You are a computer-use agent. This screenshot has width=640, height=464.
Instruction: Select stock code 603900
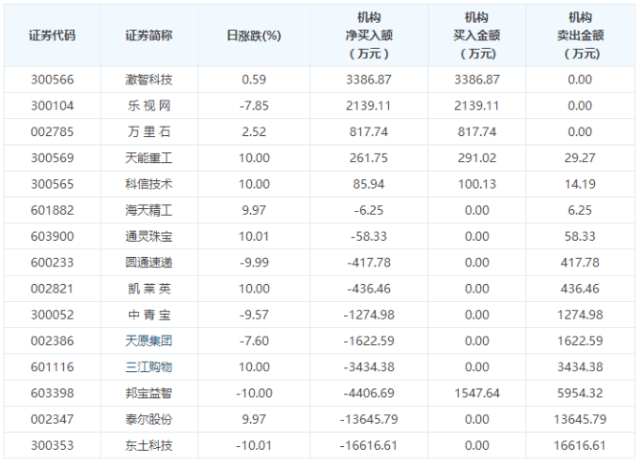click(52, 236)
